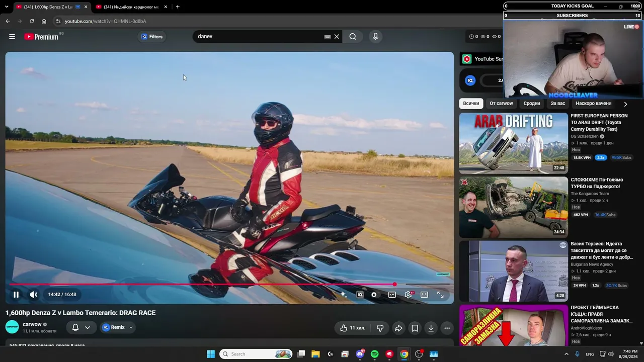This screenshot has height=362, width=644.
Task: Open the tab search dropdown arrow
Action: (7, 7)
